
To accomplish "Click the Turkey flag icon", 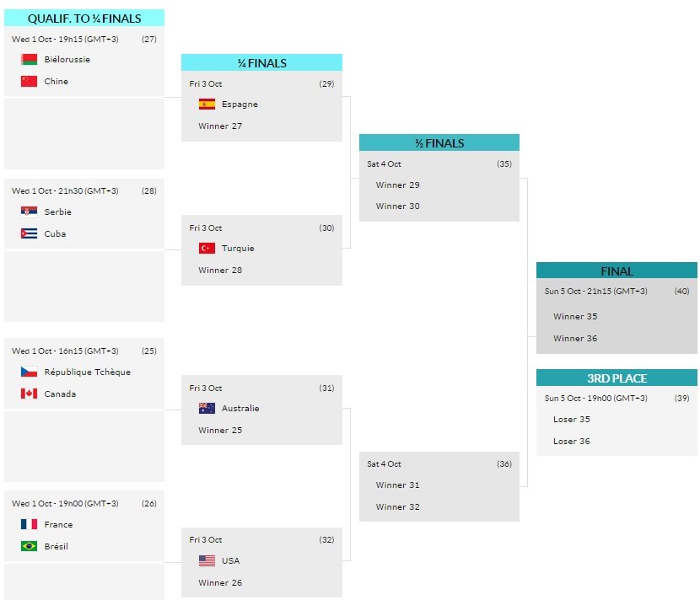I will click(207, 249).
